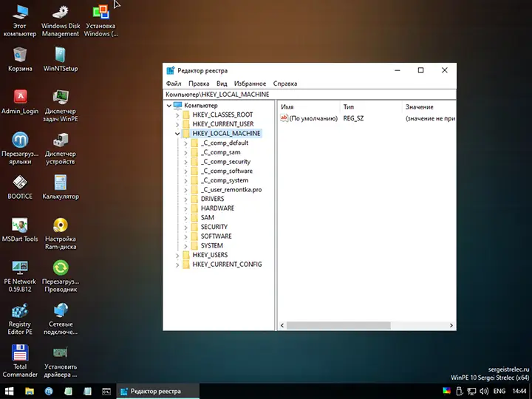Image resolution: width=532 pixels, height=399 pixels.
Task: Open Диспетчер задач WinPE icon
Action: (61, 106)
